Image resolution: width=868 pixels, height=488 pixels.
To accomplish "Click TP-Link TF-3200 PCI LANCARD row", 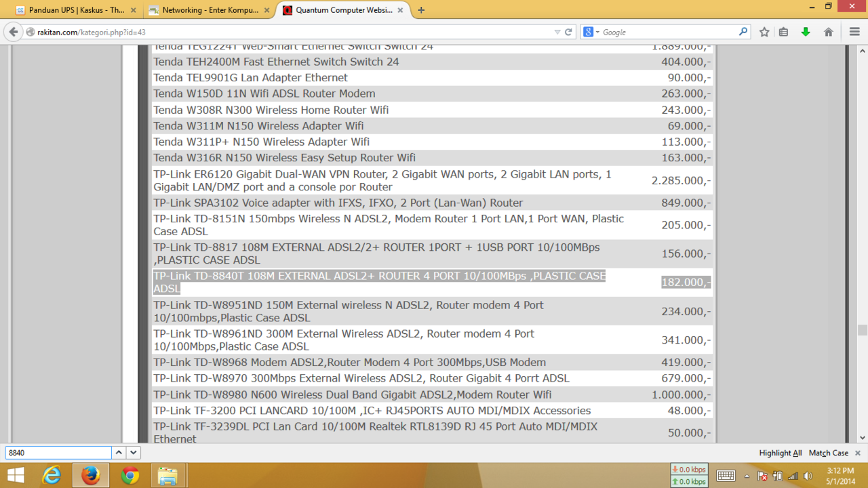I will coord(433,411).
